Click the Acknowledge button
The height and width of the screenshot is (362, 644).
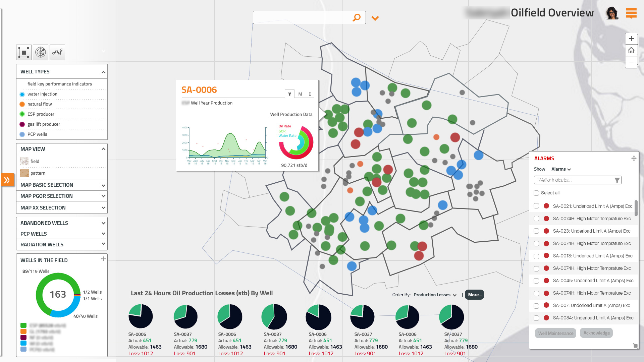(x=596, y=333)
